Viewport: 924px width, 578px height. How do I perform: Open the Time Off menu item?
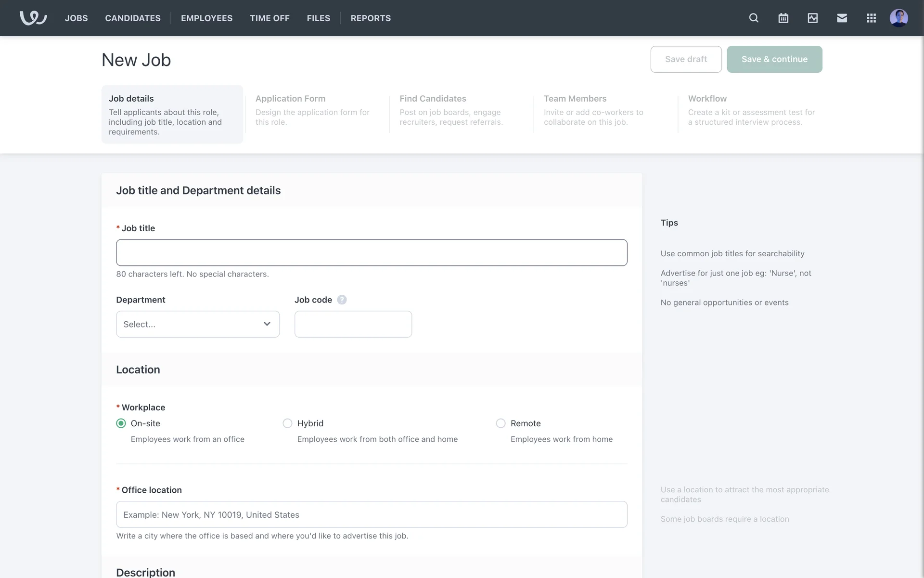[x=269, y=18]
